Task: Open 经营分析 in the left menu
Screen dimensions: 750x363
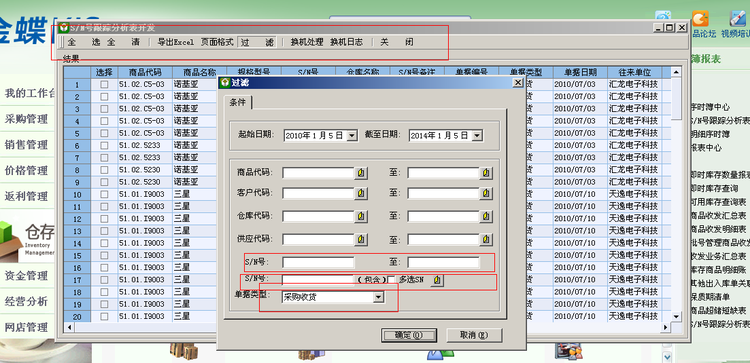Action: coord(26,301)
